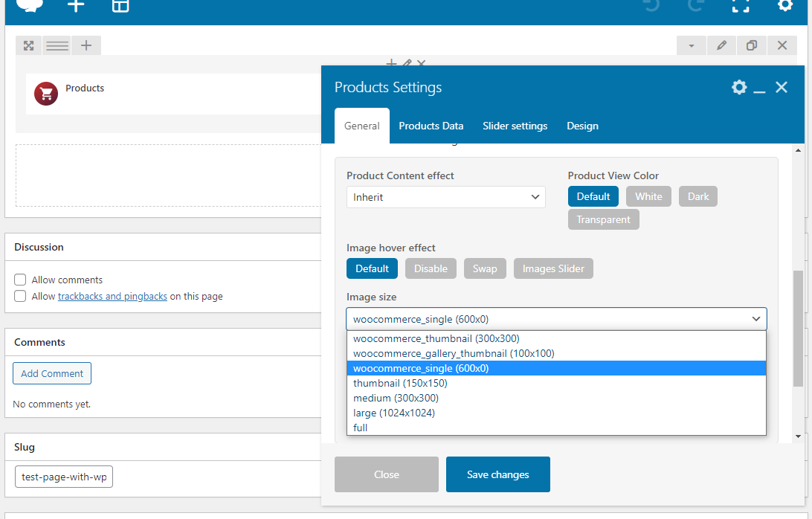Click the Comments section header
This screenshot has height=519, width=812.
(x=39, y=342)
